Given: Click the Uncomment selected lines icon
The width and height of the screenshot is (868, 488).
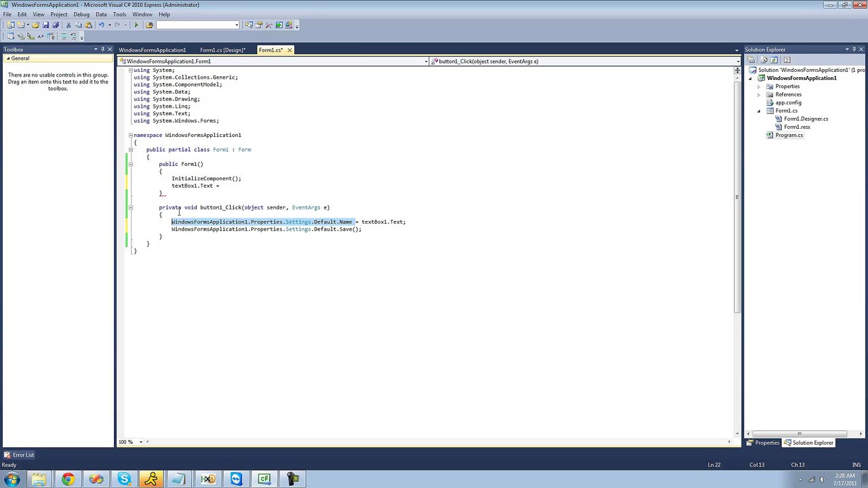Looking at the screenshot, I should click(x=74, y=36).
